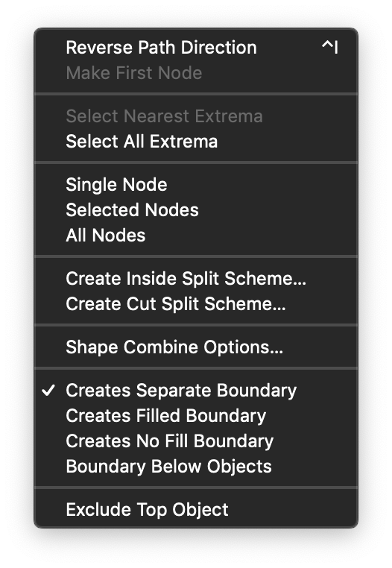Enable Creates Filled Boundary

pyautogui.click(x=196, y=415)
